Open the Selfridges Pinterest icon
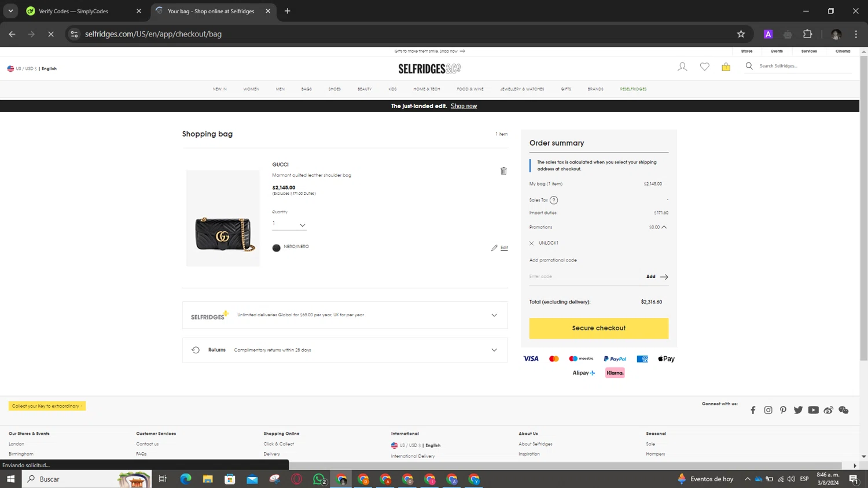Screen dimensions: 868x488 pyautogui.click(x=783, y=410)
